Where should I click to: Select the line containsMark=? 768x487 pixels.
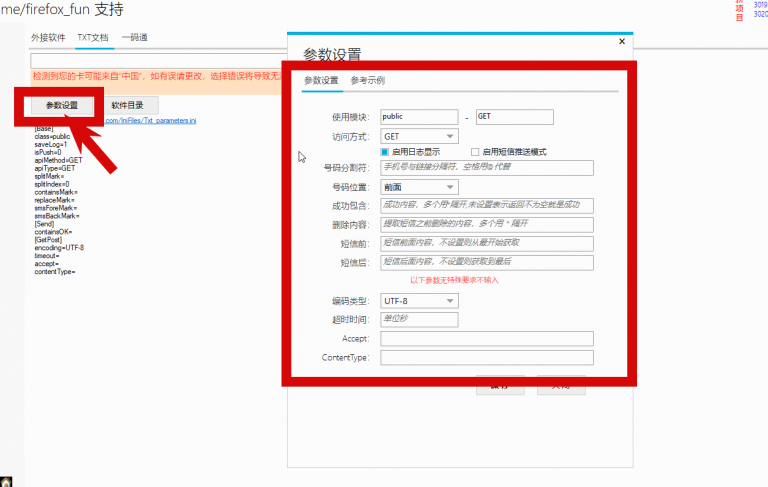(x=56, y=192)
